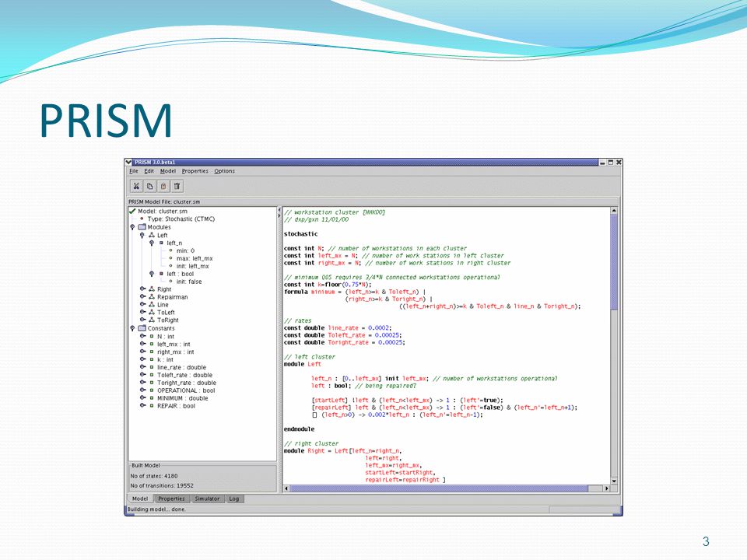The height and width of the screenshot is (560, 747).
Task: Collapse the left_n variable node
Action: 152,243
